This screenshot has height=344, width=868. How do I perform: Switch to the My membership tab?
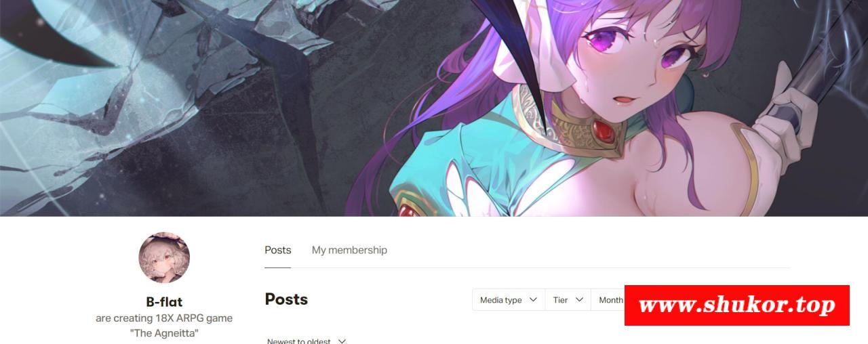[x=349, y=250]
